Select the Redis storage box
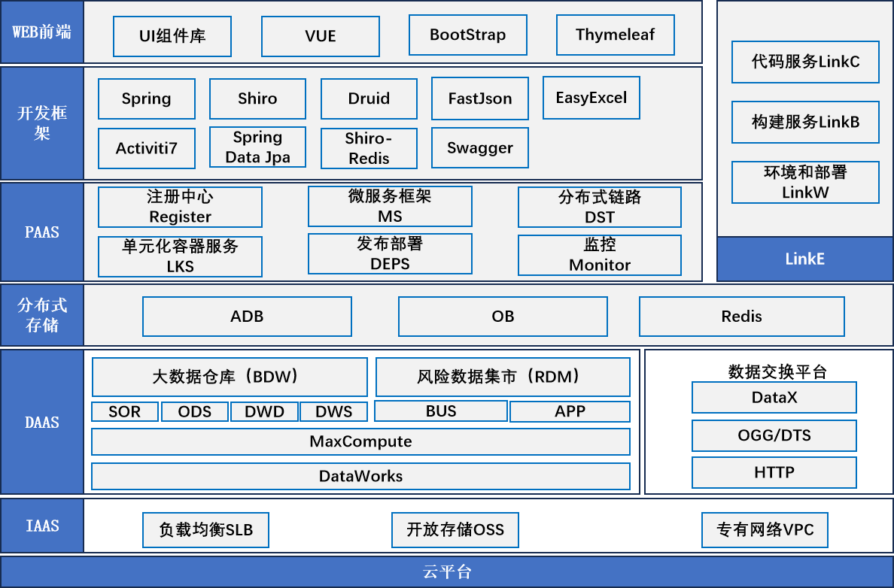 742,317
